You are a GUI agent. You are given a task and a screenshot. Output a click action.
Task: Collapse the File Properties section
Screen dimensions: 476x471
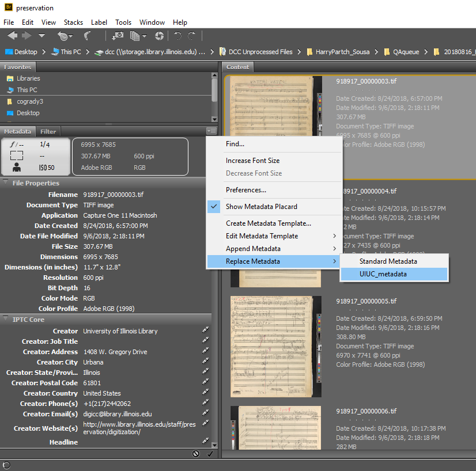6,183
